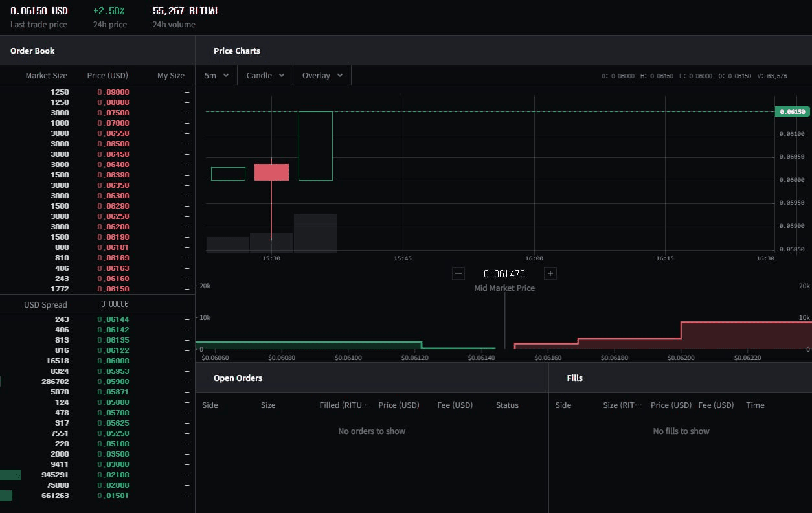This screenshot has width=812, height=513.
Task: Select the 0.01501 bid price
Action: point(113,496)
